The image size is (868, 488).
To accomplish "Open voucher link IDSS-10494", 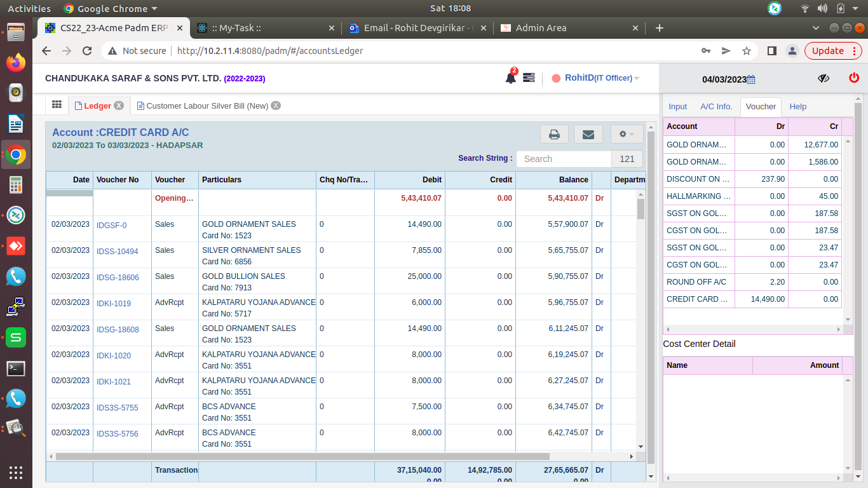I will 117,252.
